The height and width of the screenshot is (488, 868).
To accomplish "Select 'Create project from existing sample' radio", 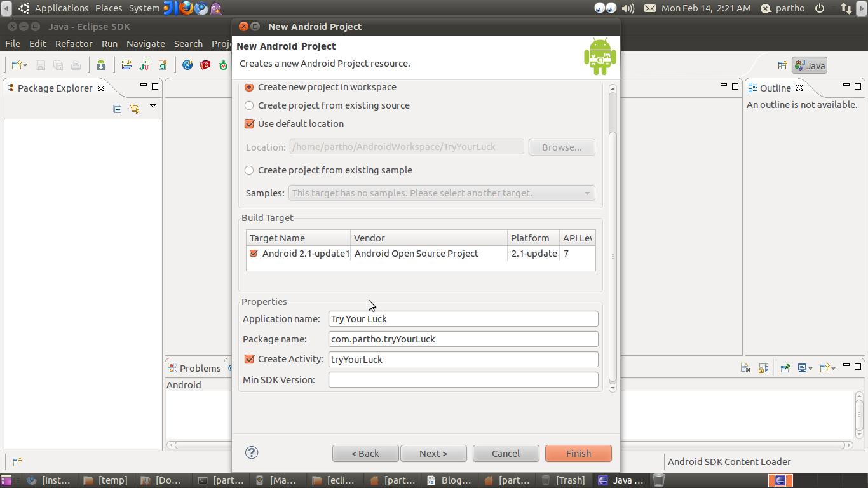I will pos(249,170).
